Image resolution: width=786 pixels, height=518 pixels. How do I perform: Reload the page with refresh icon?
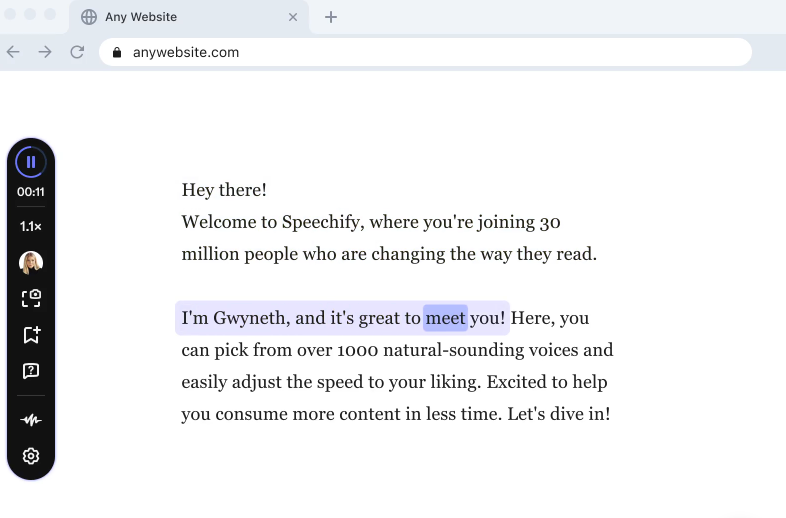click(x=77, y=52)
